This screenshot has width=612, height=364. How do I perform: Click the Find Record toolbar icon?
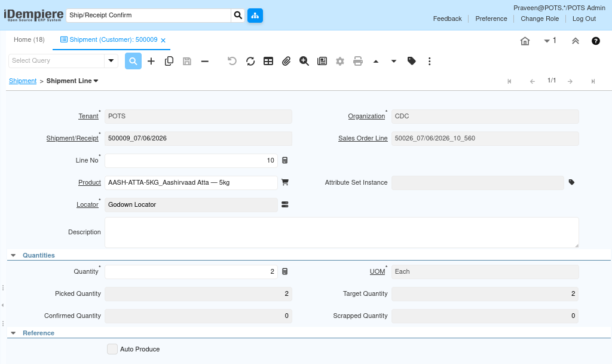coord(133,61)
